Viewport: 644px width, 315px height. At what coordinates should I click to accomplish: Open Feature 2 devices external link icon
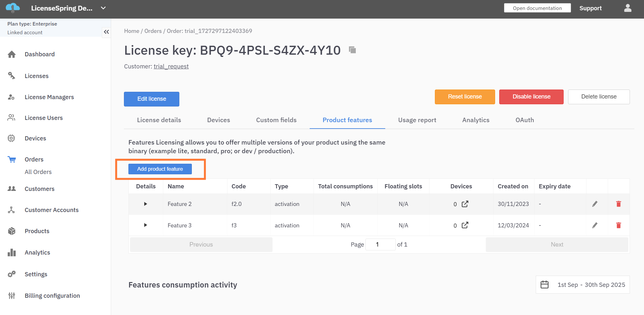pyautogui.click(x=465, y=204)
